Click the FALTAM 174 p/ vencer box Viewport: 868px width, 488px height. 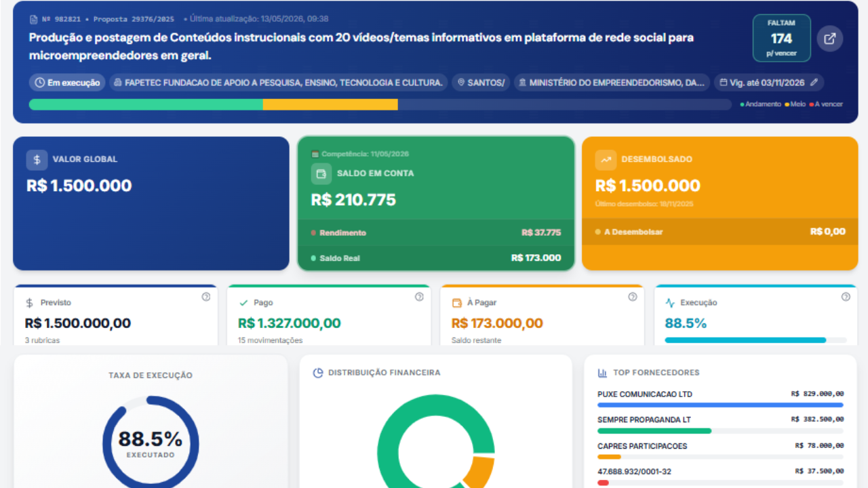[781, 39]
